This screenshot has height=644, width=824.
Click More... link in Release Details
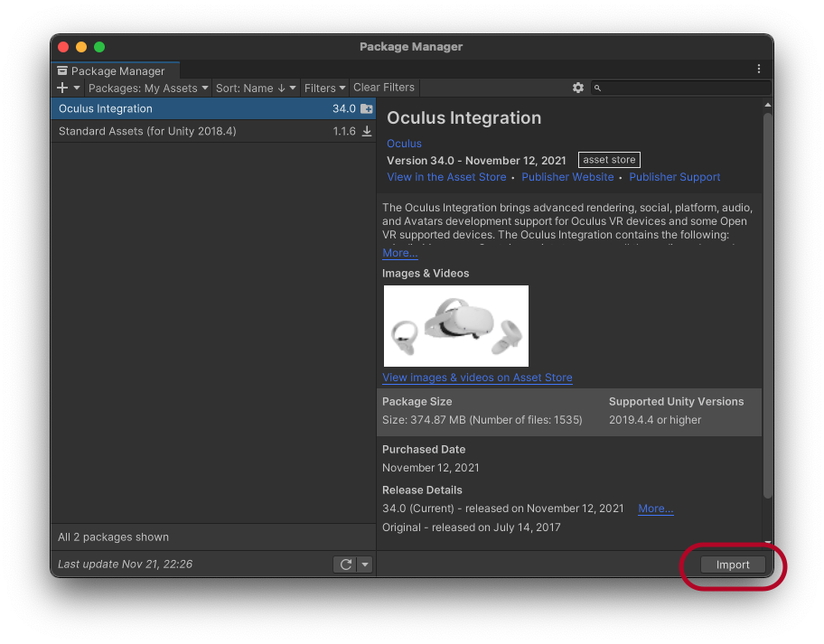[x=655, y=509]
